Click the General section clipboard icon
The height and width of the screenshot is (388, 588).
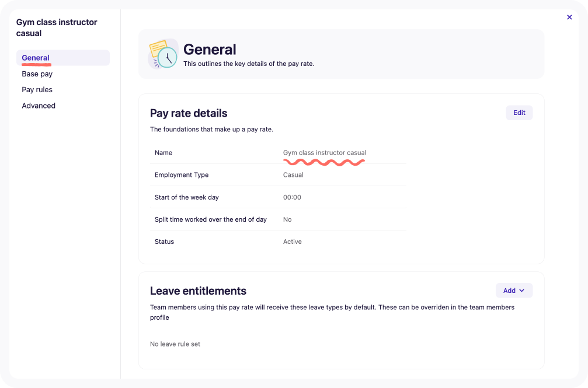click(162, 54)
